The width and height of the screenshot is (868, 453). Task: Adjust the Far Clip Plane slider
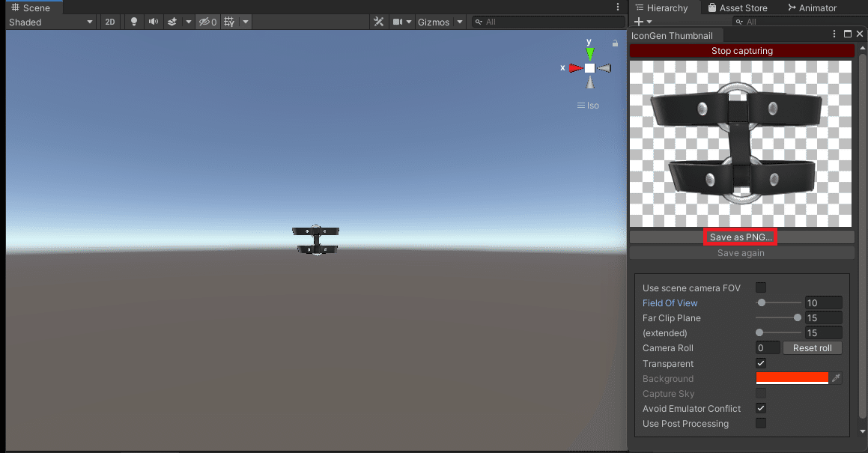pyautogui.click(x=778, y=317)
